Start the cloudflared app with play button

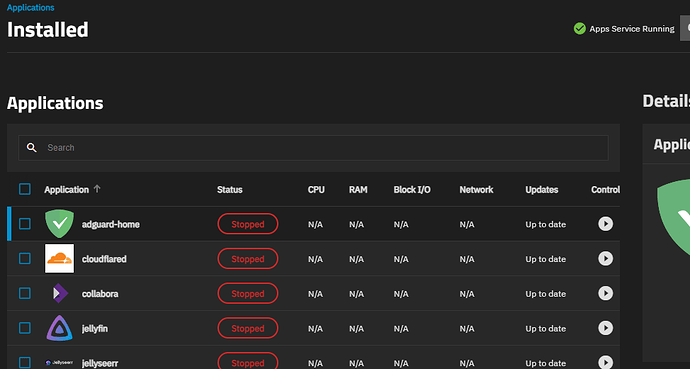click(605, 259)
